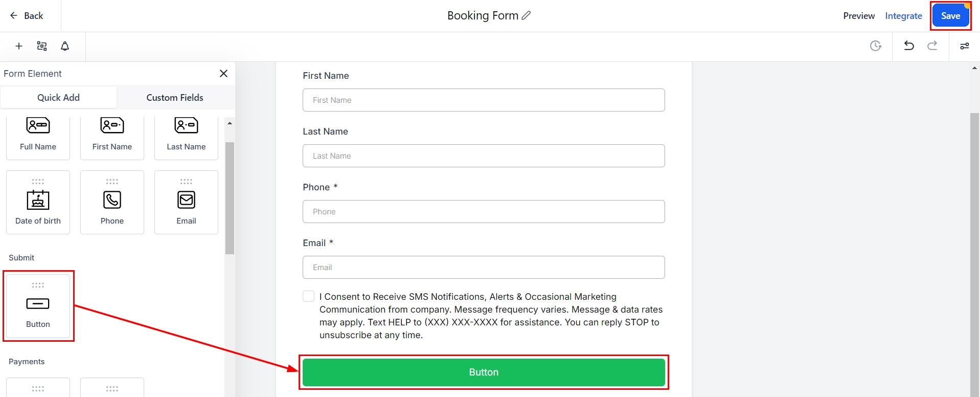The image size is (980, 397).
Task: Click the Preview button
Action: point(859,16)
